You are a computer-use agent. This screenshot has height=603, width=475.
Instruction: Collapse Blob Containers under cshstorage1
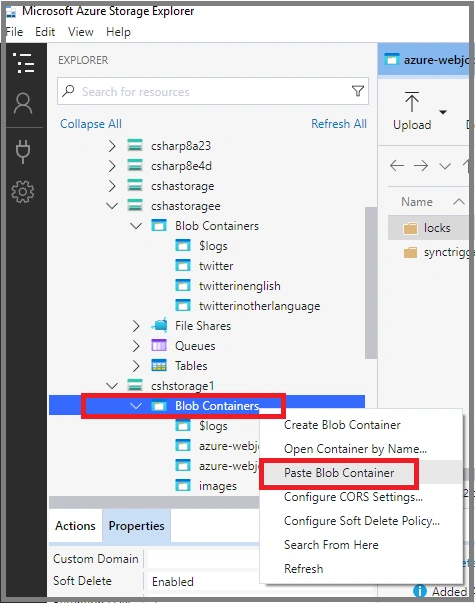136,405
